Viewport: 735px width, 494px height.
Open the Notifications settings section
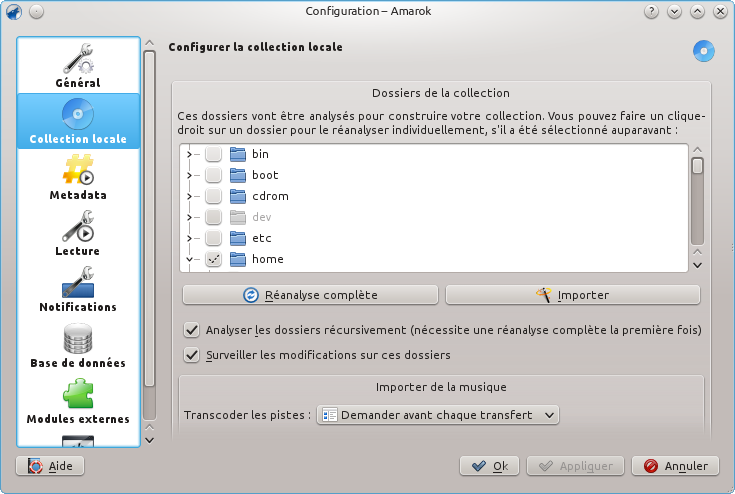pos(78,289)
